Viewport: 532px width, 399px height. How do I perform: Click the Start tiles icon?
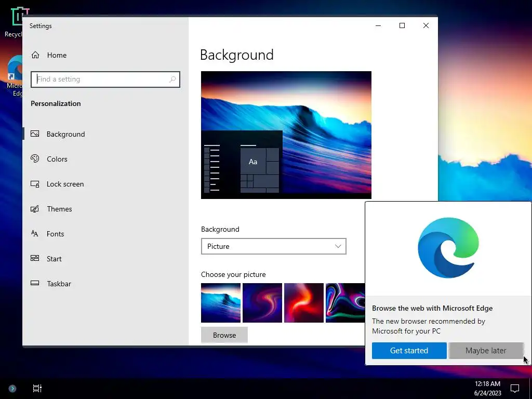click(35, 258)
